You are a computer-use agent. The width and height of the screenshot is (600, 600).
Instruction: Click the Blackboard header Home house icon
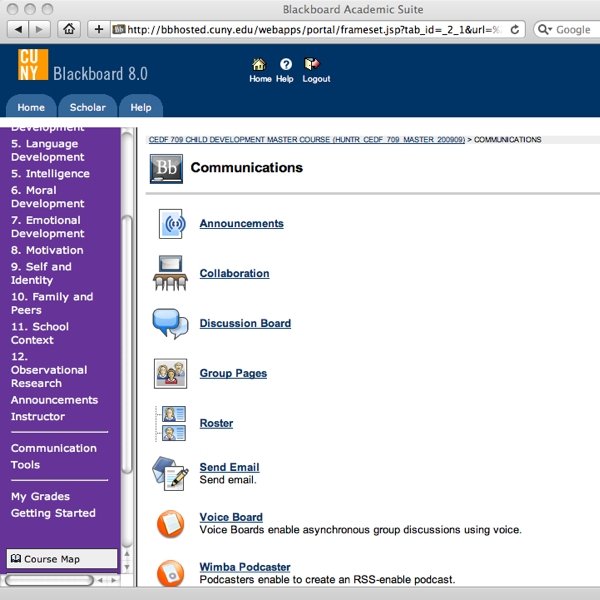[x=259, y=64]
